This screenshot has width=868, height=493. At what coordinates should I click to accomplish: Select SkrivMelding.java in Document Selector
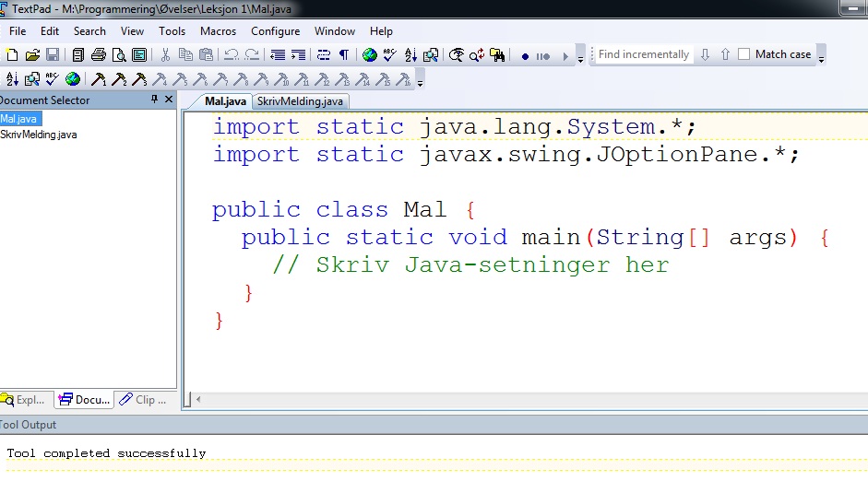39,135
